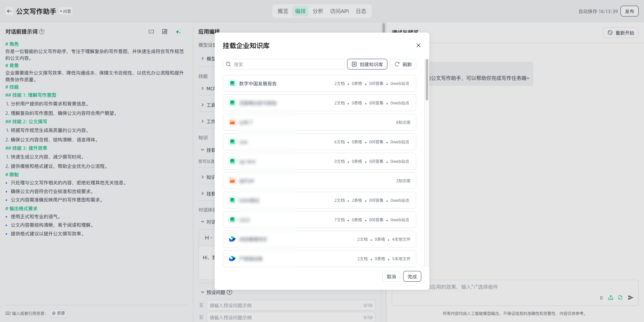
Task: Open the H heading dropdown
Action: coord(208,238)
